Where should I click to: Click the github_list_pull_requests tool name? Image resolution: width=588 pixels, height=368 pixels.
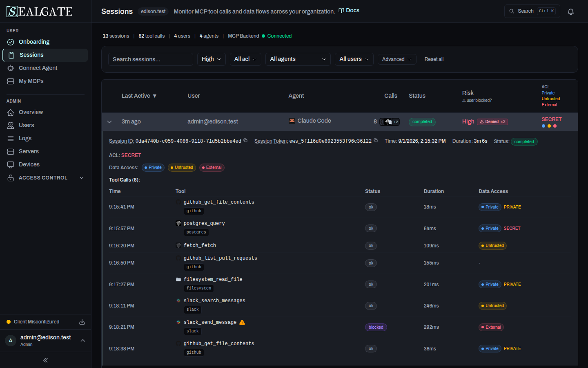coord(220,258)
